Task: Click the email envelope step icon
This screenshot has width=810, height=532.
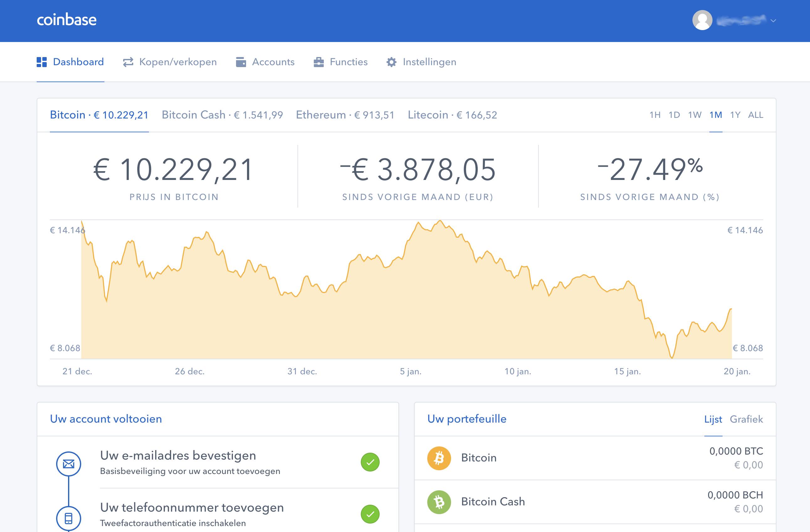Action: point(68,464)
